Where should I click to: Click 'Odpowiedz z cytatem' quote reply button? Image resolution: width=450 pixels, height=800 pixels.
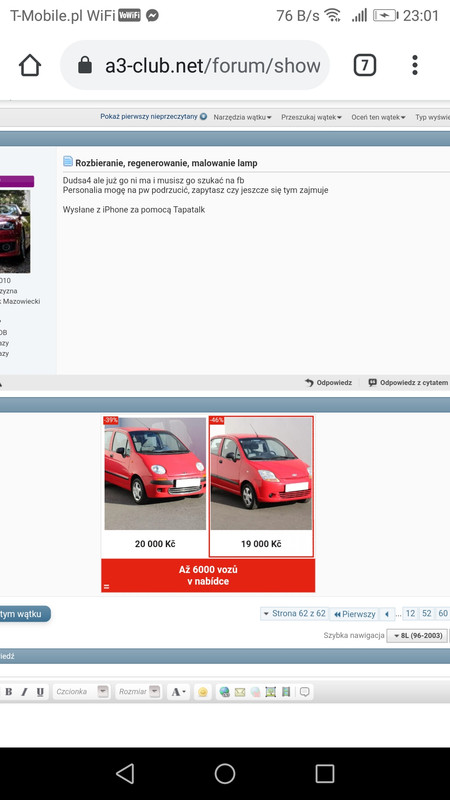pyautogui.click(x=408, y=383)
